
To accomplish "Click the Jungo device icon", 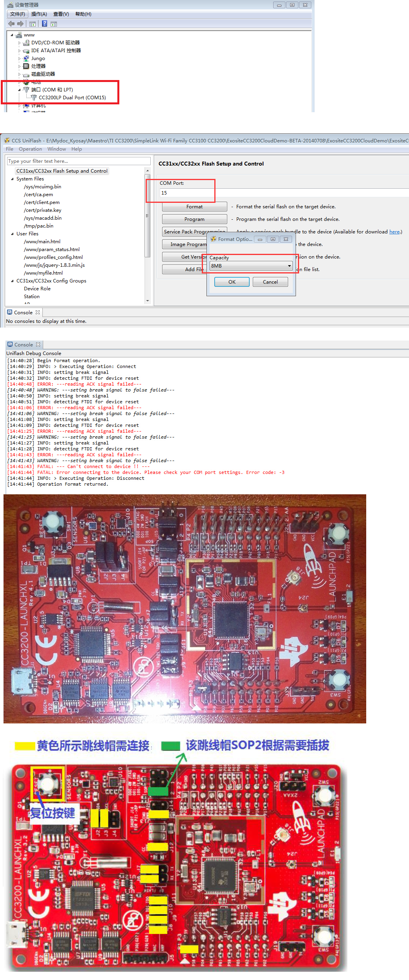I will tap(26, 58).
